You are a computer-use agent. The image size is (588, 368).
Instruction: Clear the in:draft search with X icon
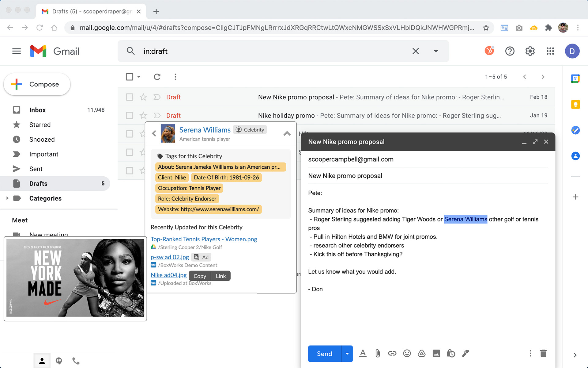click(x=416, y=51)
